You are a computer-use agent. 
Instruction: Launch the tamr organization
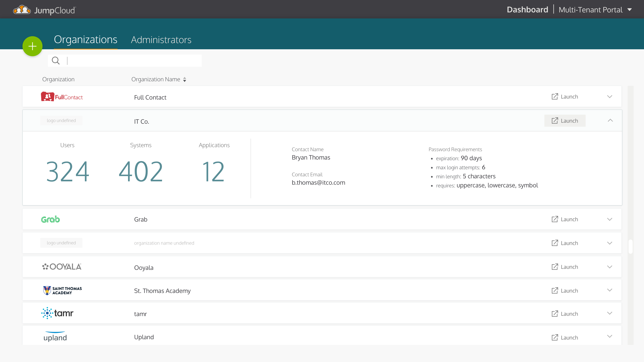[x=565, y=314]
